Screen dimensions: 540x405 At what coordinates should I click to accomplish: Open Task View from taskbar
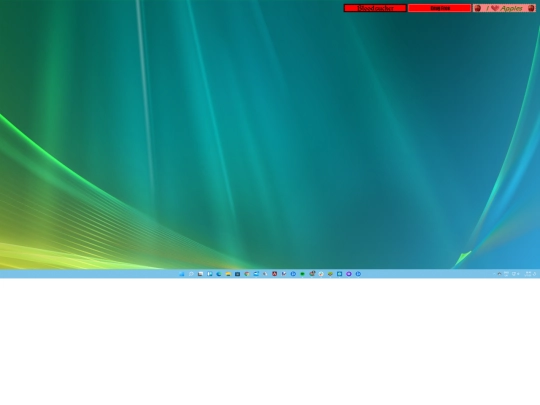[200, 274]
